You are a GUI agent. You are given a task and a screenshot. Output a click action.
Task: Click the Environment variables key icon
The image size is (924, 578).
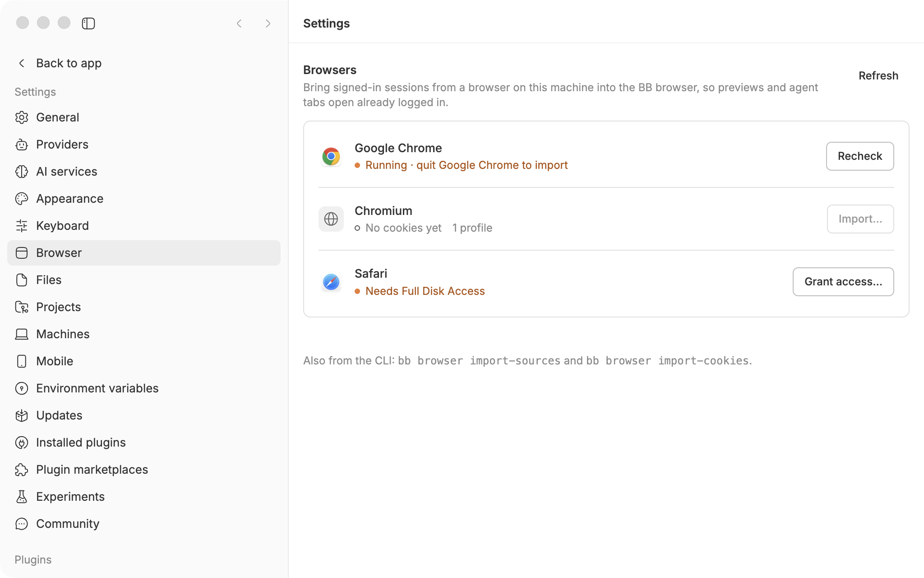tap(22, 388)
